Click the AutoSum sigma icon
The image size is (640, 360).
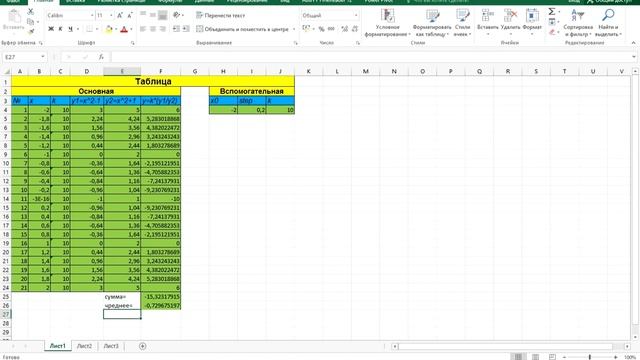551,12
